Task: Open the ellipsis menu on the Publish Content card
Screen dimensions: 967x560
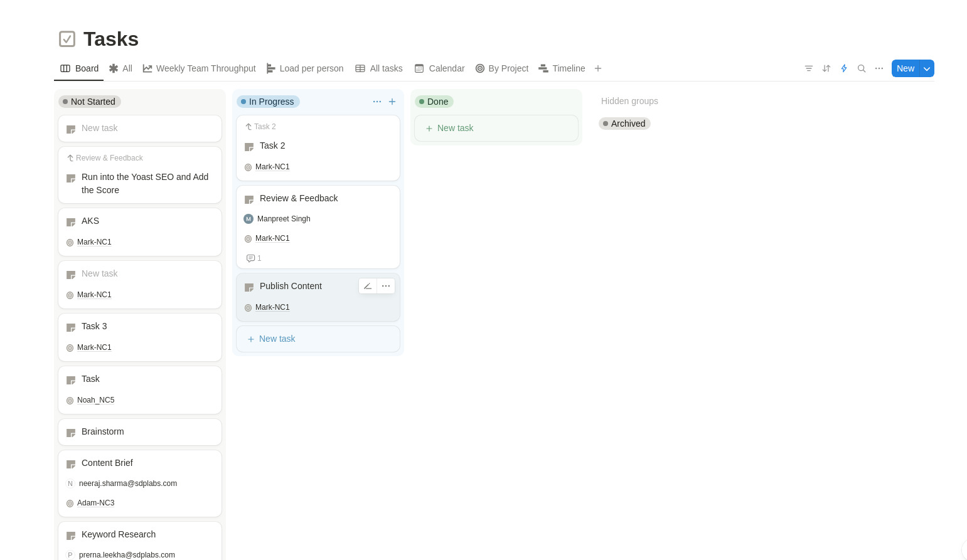Action: click(385, 286)
